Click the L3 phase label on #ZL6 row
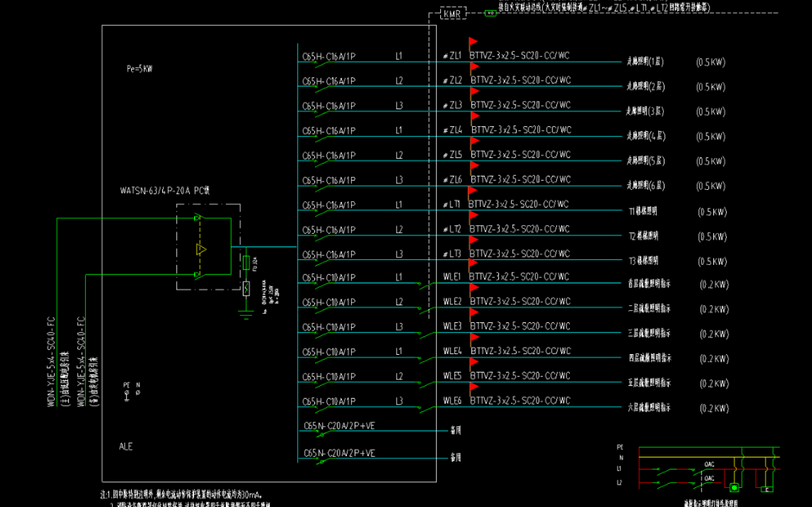This screenshot has height=507, width=812. [x=399, y=180]
